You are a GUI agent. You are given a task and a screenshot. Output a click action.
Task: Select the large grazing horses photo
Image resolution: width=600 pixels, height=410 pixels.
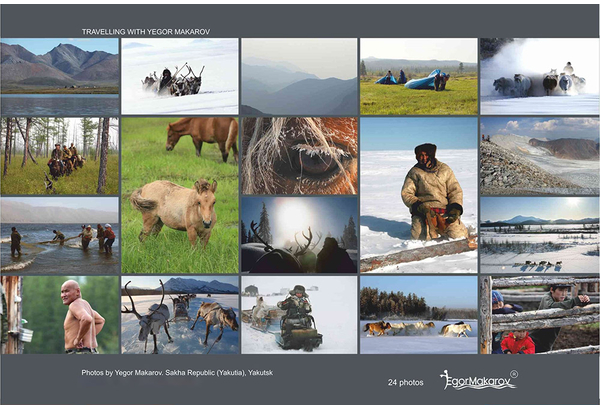coord(179,195)
